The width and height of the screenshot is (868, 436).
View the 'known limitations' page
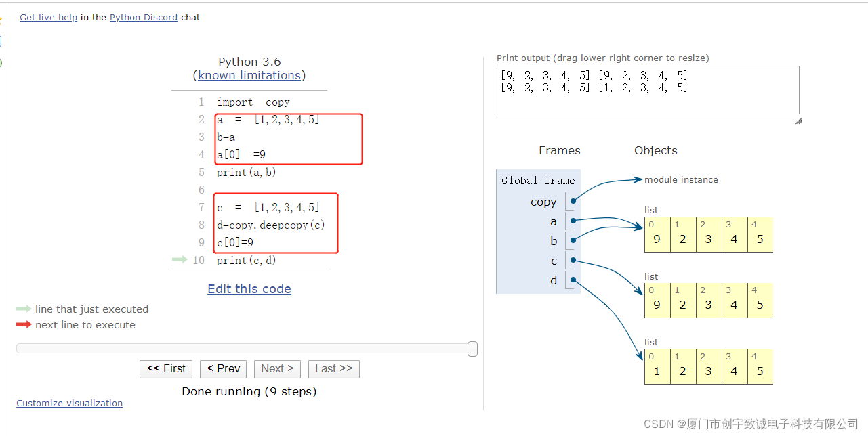point(249,75)
